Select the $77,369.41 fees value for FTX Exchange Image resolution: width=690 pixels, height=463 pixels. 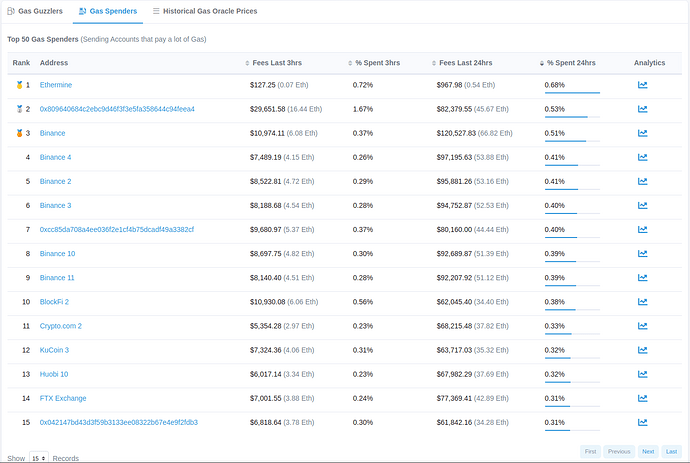[454, 398]
